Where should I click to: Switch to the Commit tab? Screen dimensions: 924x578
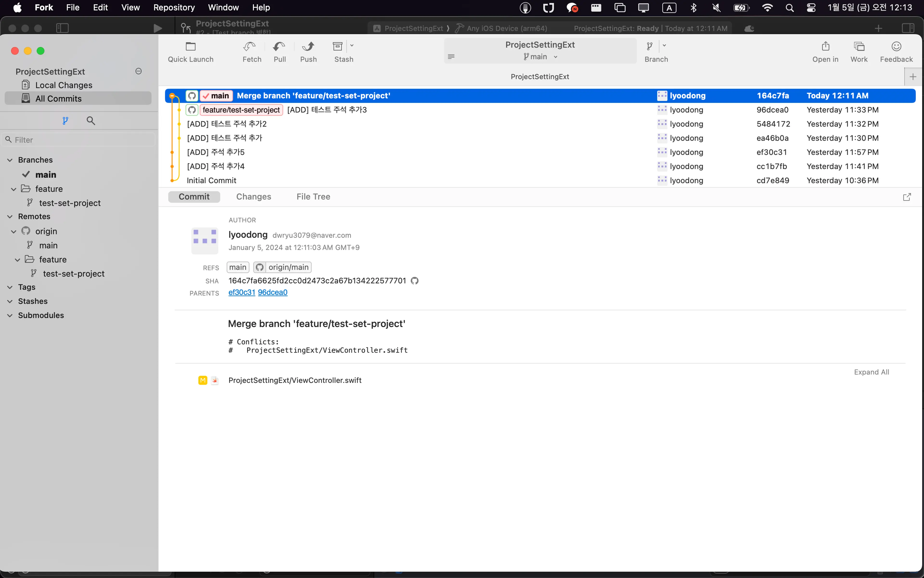(x=194, y=197)
